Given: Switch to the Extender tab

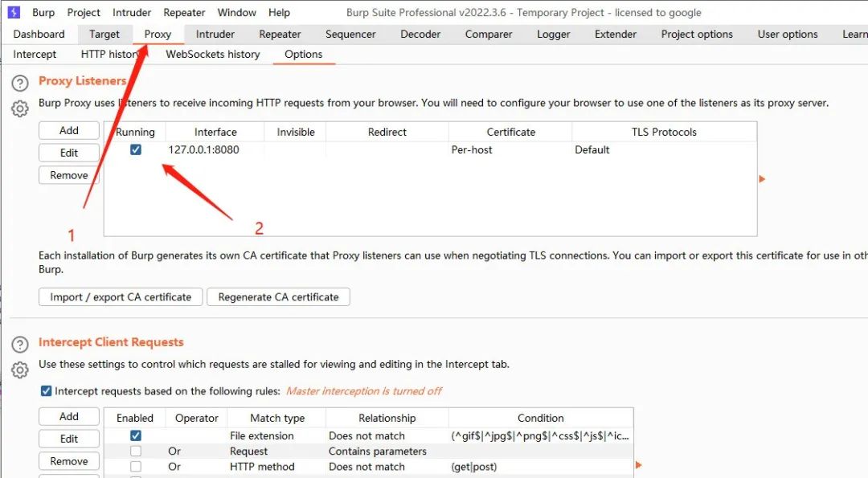Looking at the screenshot, I should point(615,35).
